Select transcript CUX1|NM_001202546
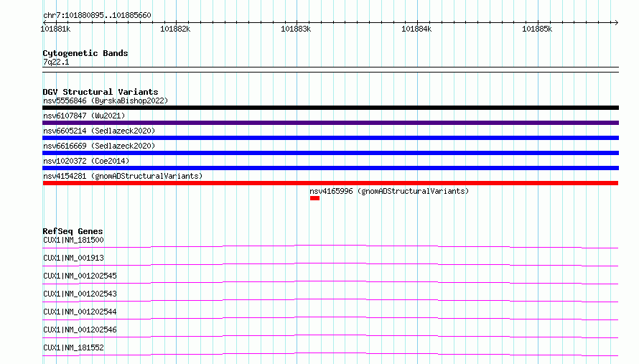Image resolution: width=639 pixels, height=364 pixels. pyautogui.click(x=80, y=330)
